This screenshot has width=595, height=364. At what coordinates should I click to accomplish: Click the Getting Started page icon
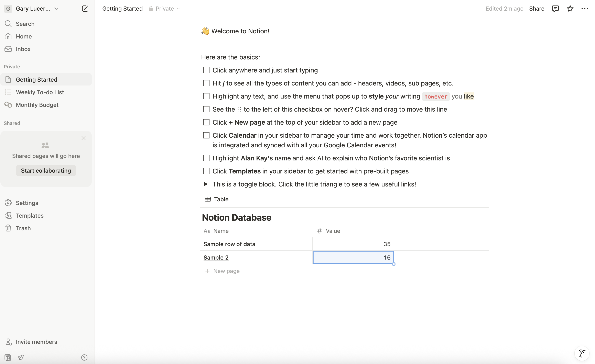tap(8, 79)
